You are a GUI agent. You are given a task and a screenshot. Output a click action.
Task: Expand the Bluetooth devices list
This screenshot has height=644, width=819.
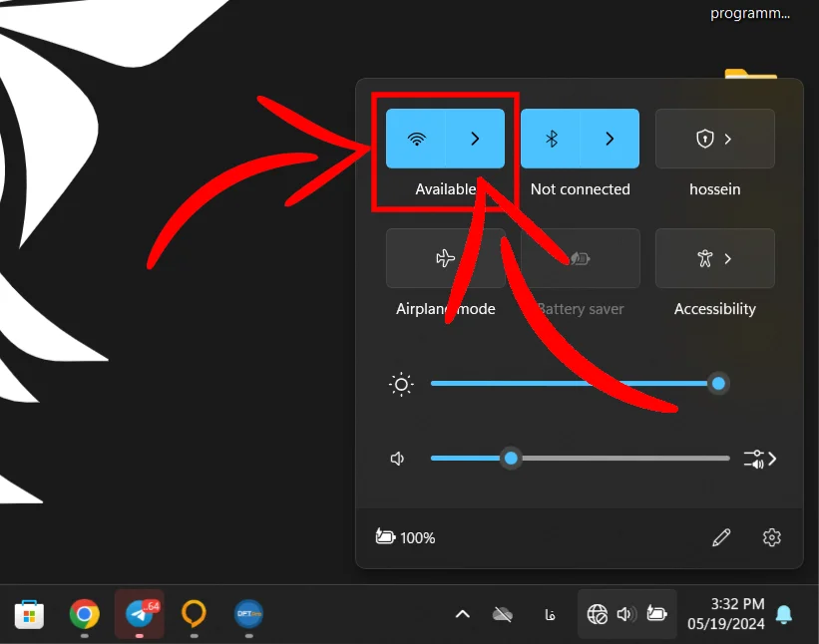610,139
